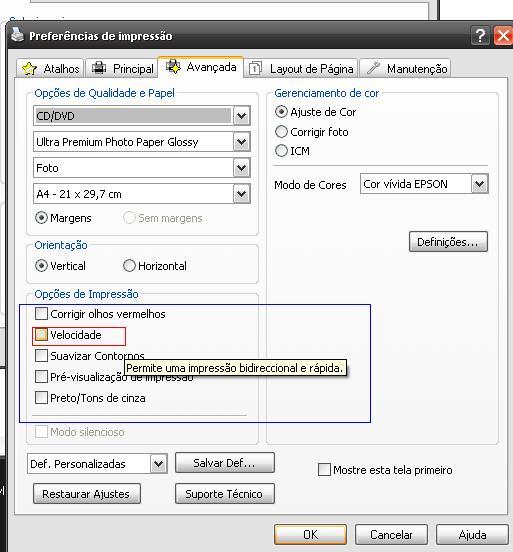513x552 pixels.
Task: Expand the Modo de Cores dropdown
Action: pyautogui.click(x=480, y=184)
